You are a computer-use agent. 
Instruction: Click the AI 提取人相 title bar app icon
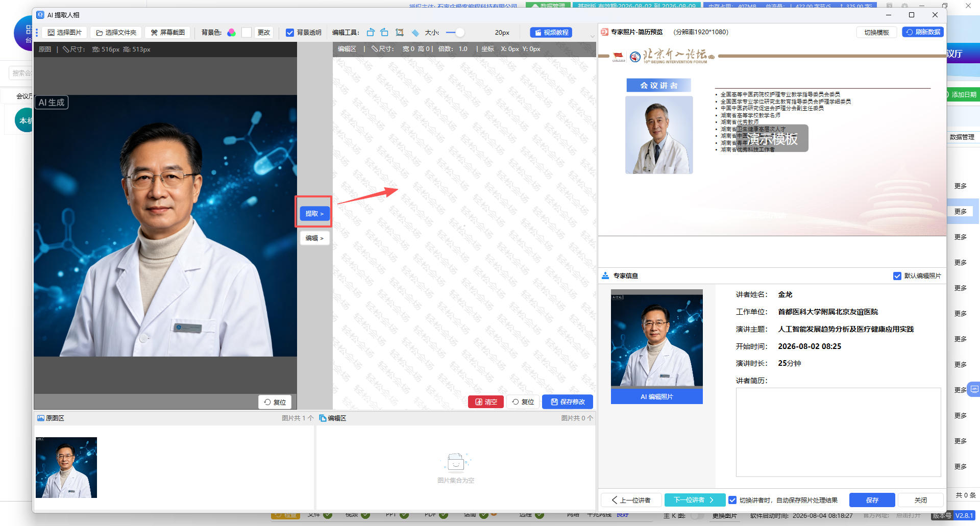click(x=40, y=15)
